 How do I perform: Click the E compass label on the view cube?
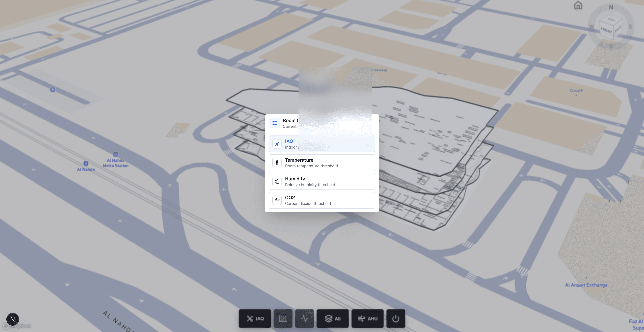pyautogui.click(x=631, y=27)
